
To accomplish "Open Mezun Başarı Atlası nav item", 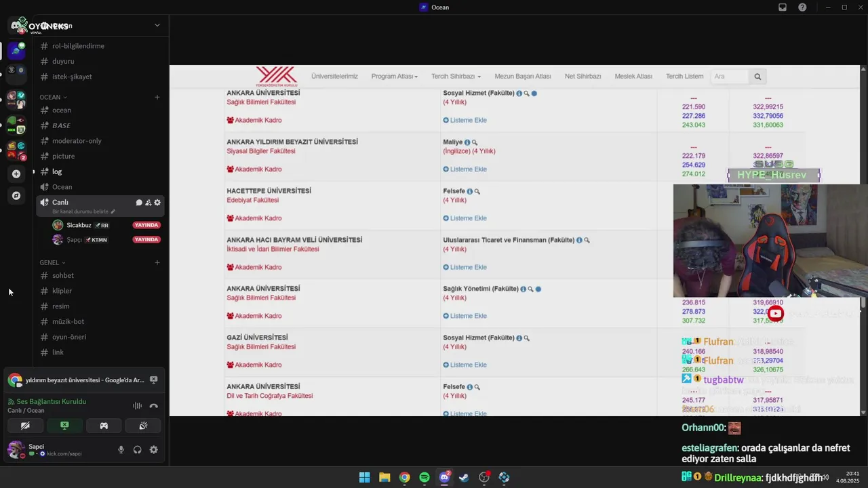I will coord(523,77).
